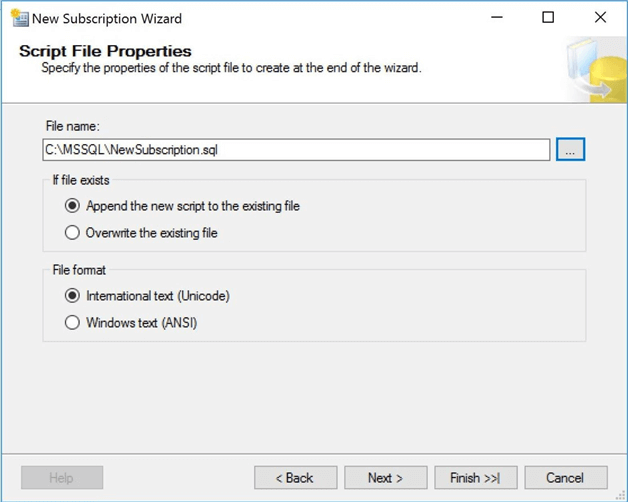
Task: Maximize the wizard window
Action: coord(548,18)
